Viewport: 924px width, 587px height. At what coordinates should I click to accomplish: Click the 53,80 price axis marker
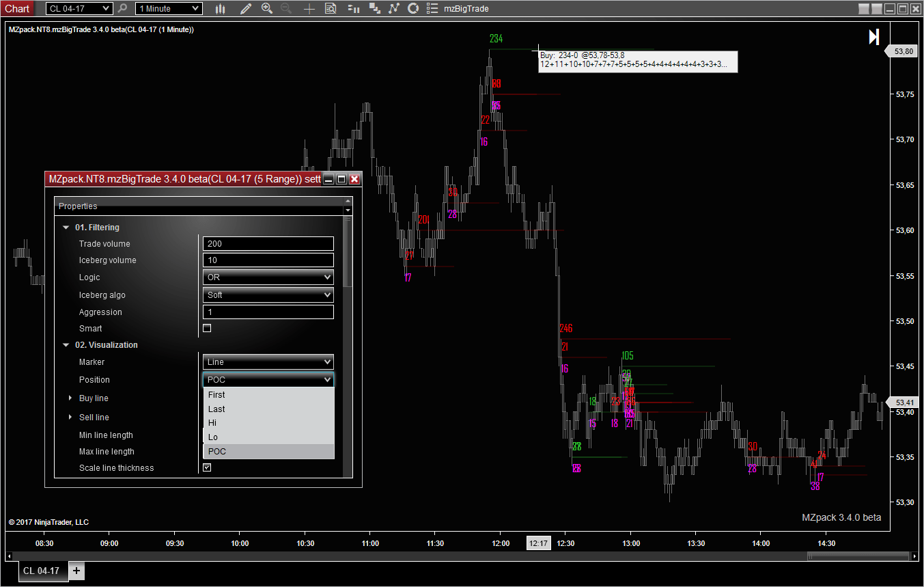click(x=903, y=51)
